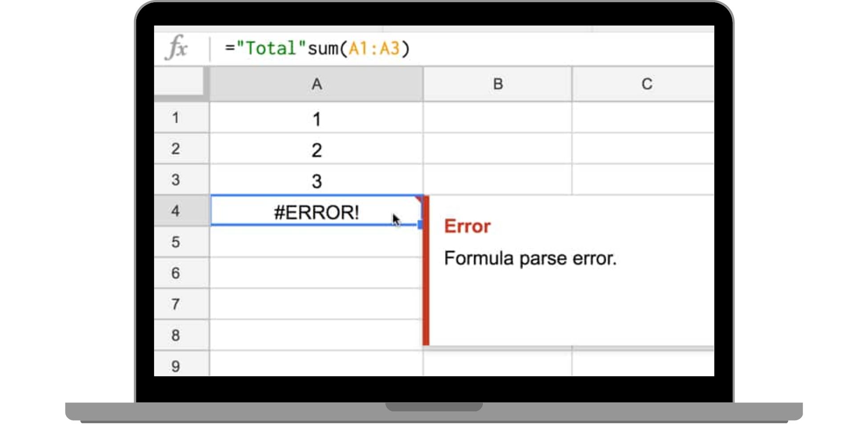
Task: Click the fx function icon
Action: point(177,47)
